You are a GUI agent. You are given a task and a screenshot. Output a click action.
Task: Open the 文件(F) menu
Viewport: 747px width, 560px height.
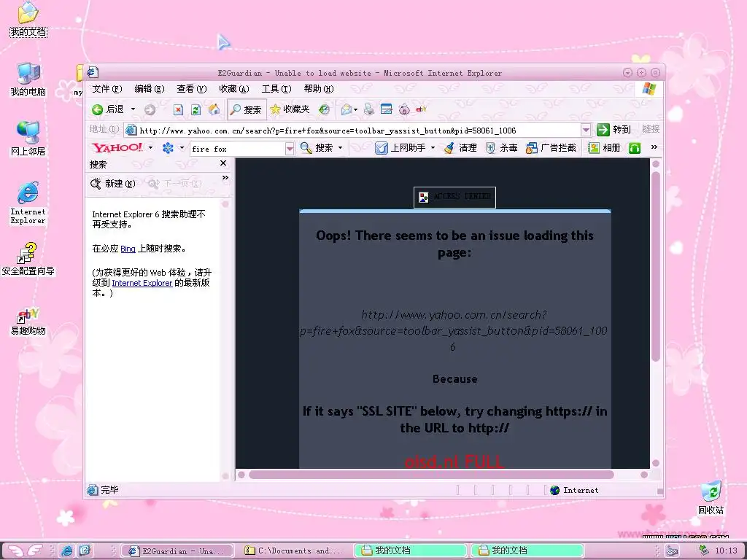[x=107, y=89]
